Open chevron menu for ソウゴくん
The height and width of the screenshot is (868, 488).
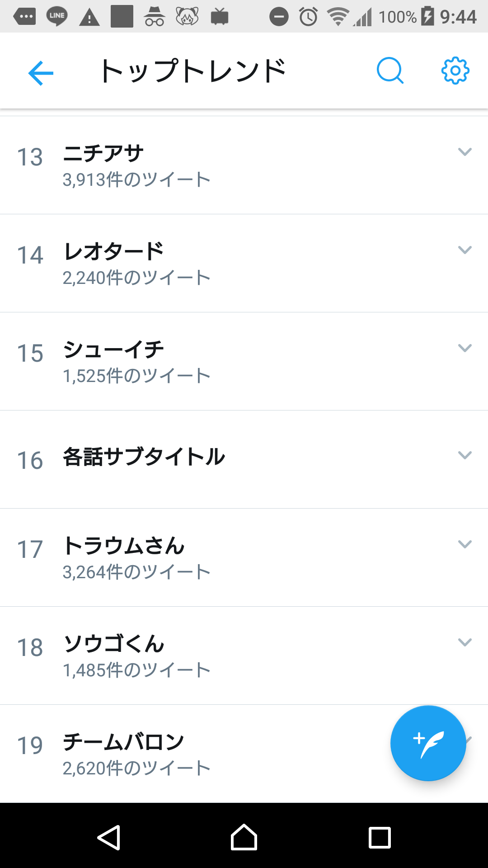click(x=465, y=642)
